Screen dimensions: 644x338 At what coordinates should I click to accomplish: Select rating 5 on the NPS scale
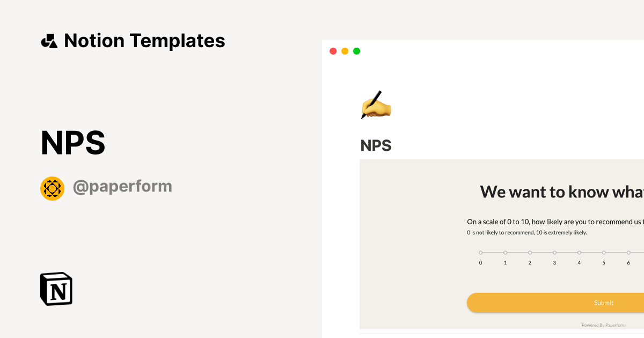coord(604,252)
